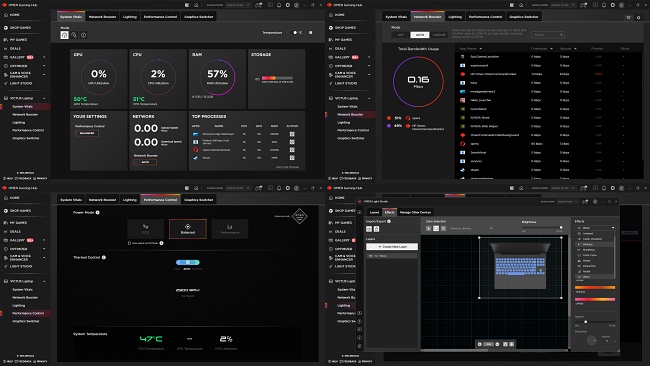Click BALANCED button under Your Settings
650x366 pixels.
[x=87, y=133]
